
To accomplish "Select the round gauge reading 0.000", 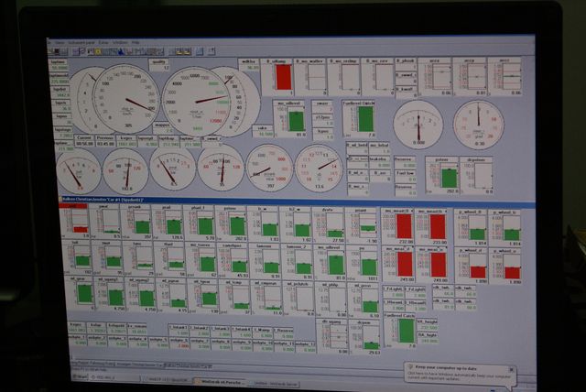I will click(x=418, y=124).
